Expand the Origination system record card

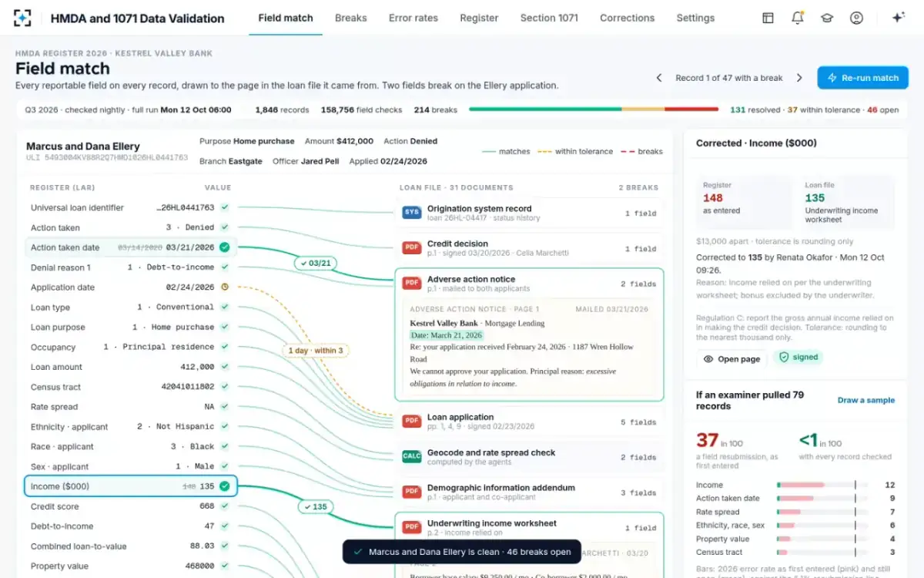coord(529,213)
